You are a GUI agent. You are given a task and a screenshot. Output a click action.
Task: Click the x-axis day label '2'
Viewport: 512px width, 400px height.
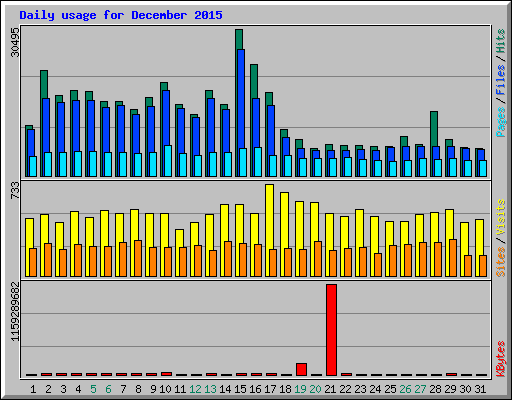[48, 389]
